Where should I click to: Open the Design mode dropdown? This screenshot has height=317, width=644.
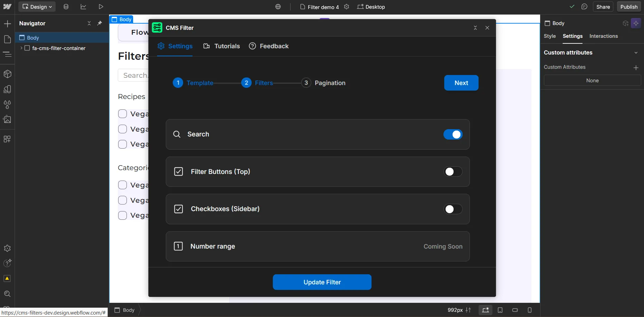click(x=37, y=7)
